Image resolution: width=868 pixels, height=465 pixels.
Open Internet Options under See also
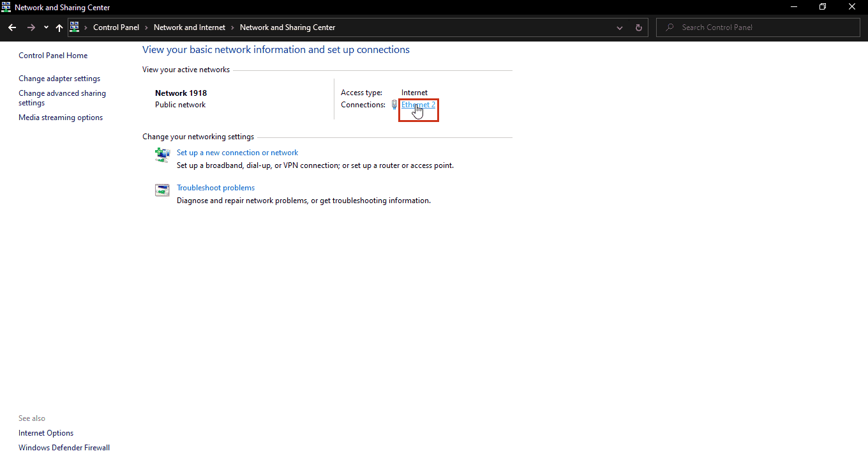tap(46, 433)
